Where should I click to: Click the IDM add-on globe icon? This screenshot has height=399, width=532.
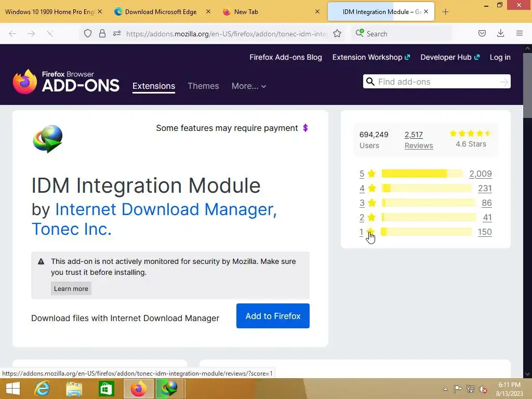(x=48, y=139)
